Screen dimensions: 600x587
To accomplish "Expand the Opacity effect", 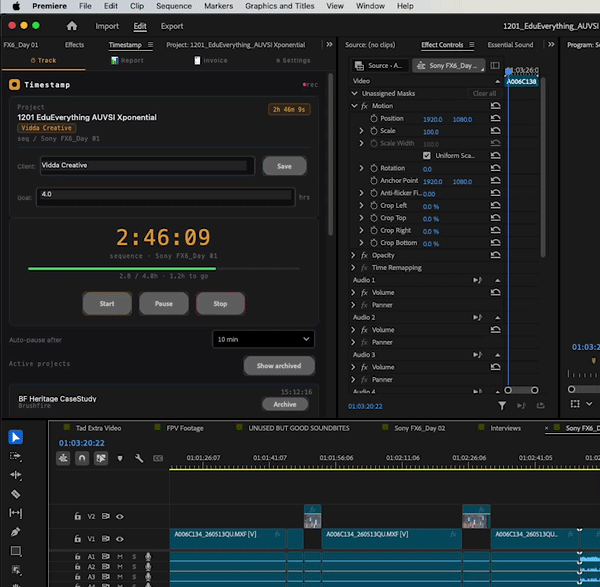I will tap(353, 255).
